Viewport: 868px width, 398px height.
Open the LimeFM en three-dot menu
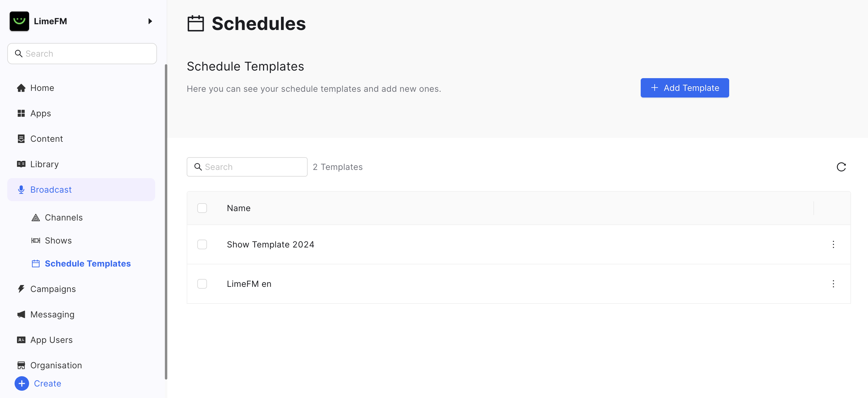point(833,284)
